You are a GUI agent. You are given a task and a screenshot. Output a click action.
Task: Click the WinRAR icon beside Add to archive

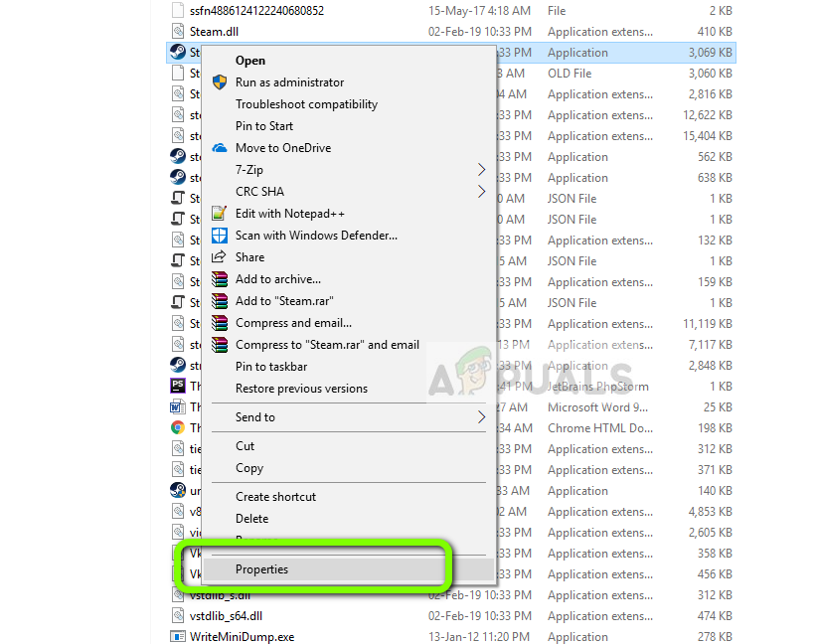click(219, 279)
